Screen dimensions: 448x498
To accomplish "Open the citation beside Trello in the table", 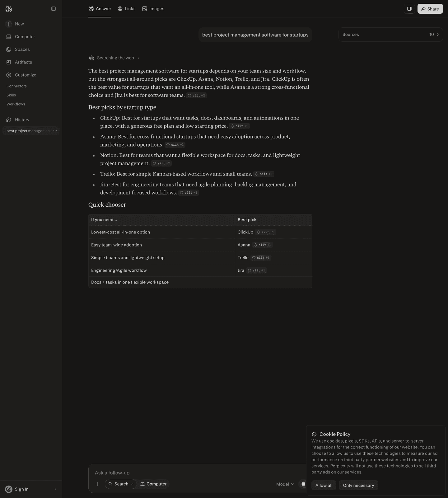I will (261, 258).
